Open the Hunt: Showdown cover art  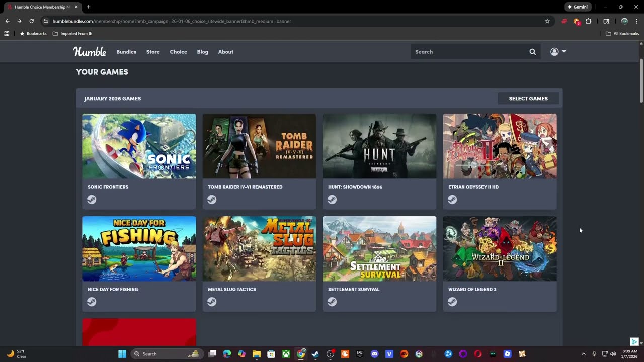coord(379,146)
